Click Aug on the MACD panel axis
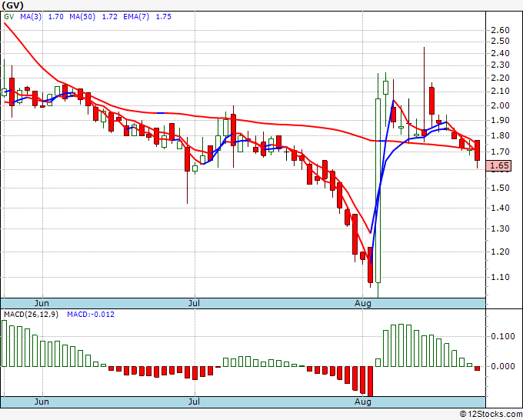Viewport: 523px width, 420px height. point(362,402)
